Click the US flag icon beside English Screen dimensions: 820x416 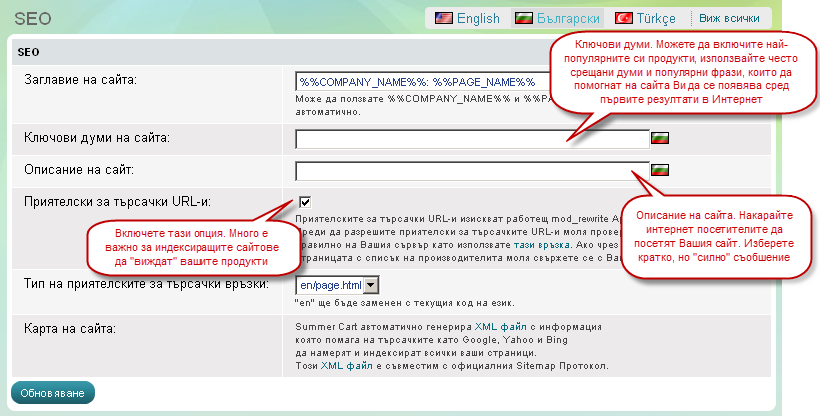(x=443, y=18)
